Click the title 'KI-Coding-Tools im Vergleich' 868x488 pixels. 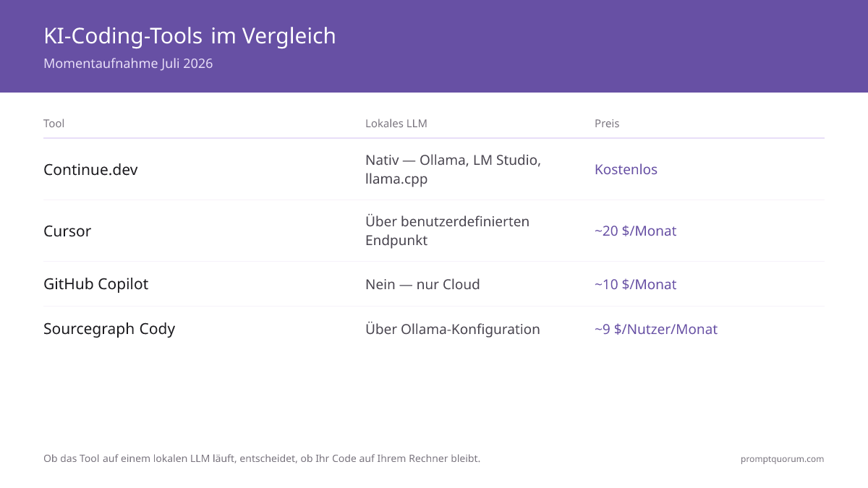190,36
